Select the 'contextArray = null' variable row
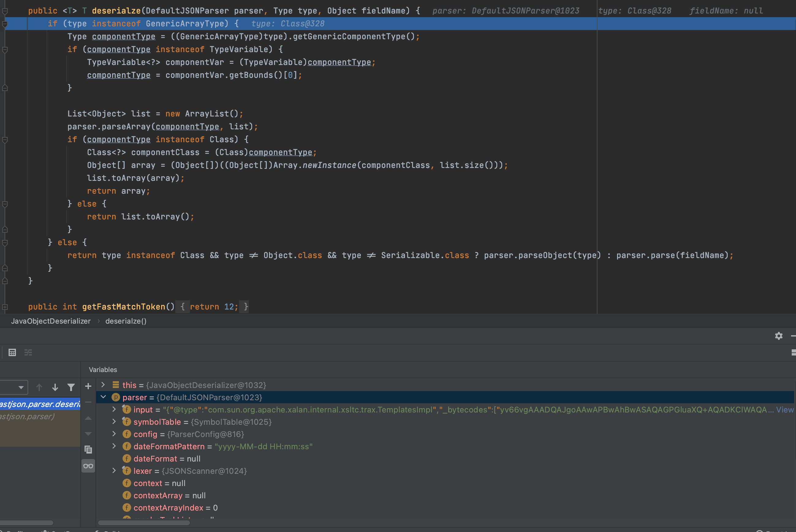Image resolution: width=796 pixels, height=532 pixels. [x=445, y=495]
